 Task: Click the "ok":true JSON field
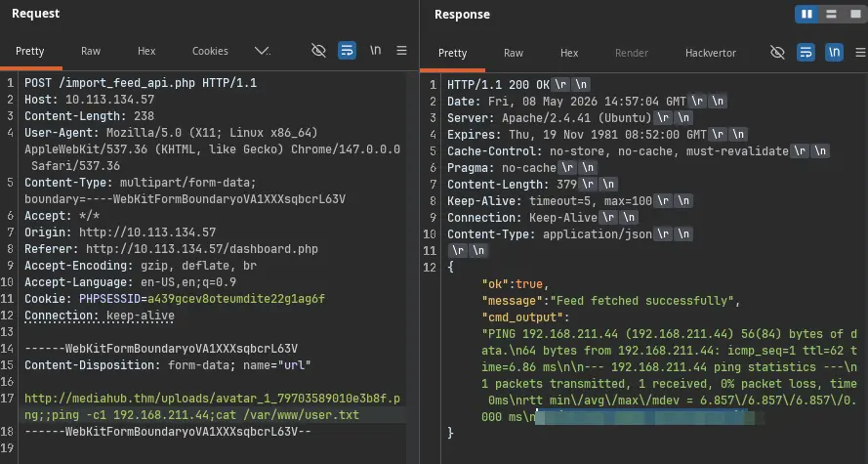click(x=515, y=284)
